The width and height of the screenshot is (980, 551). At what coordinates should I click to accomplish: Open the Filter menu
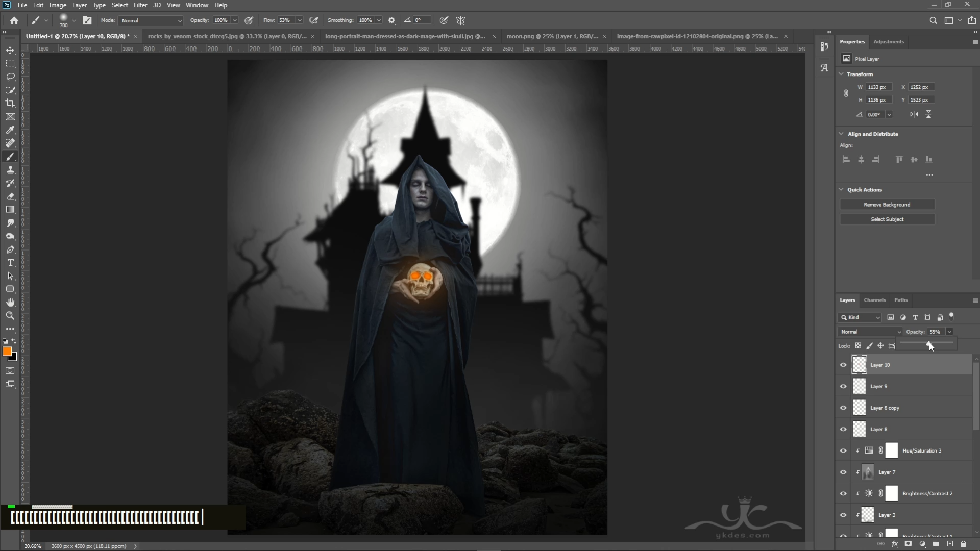click(140, 5)
